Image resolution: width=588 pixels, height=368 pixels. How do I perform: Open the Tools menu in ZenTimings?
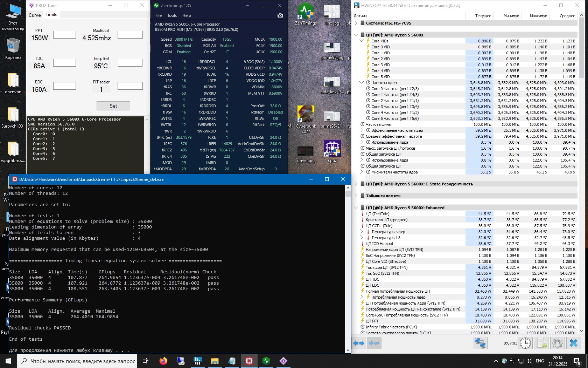[x=172, y=15]
